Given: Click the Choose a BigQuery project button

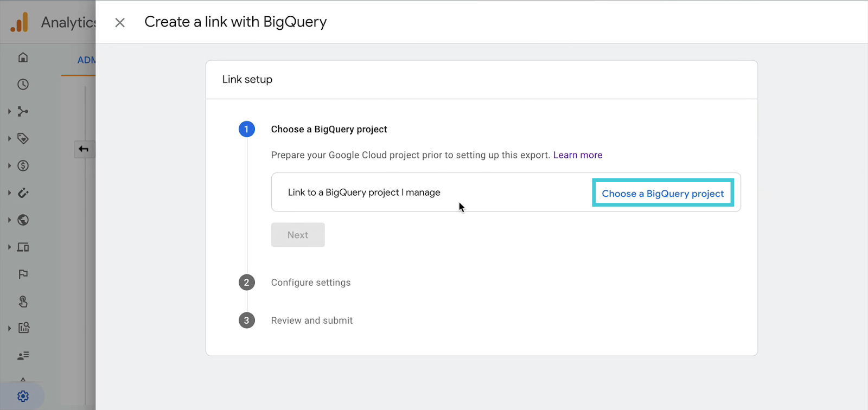Looking at the screenshot, I should click(663, 193).
